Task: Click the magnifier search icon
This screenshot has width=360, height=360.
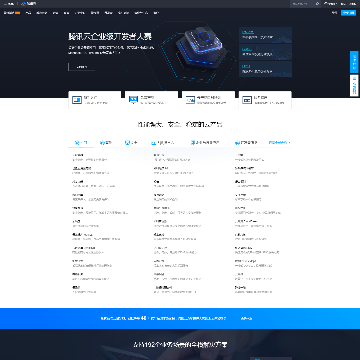Action: coord(317,4)
